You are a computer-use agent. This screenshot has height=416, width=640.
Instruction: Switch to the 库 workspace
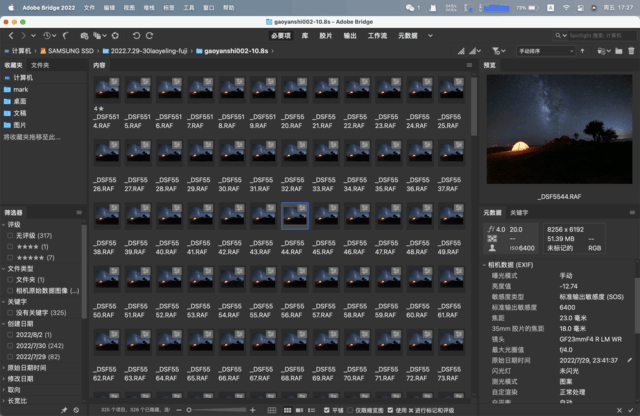coord(305,36)
